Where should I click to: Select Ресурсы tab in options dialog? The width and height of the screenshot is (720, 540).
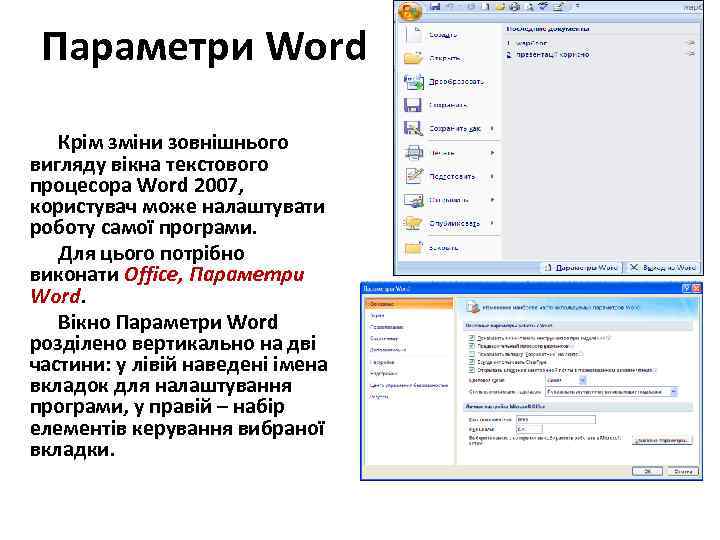tap(379, 396)
